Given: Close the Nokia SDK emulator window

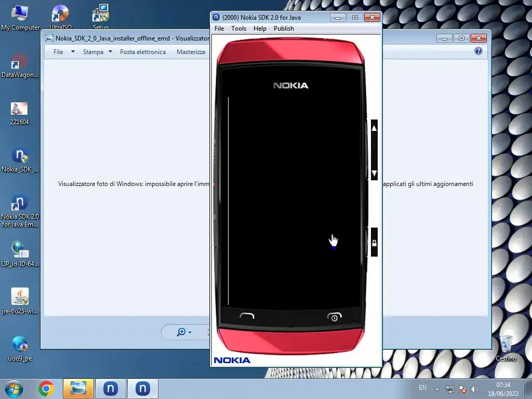Looking at the screenshot, I should pyautogui.click(x=372, y=17).
